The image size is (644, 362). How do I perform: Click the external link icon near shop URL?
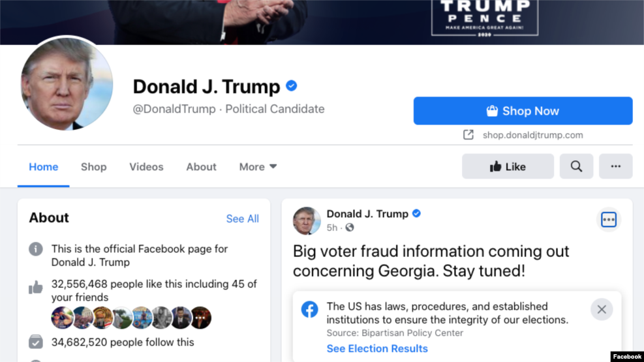point(468,134)
